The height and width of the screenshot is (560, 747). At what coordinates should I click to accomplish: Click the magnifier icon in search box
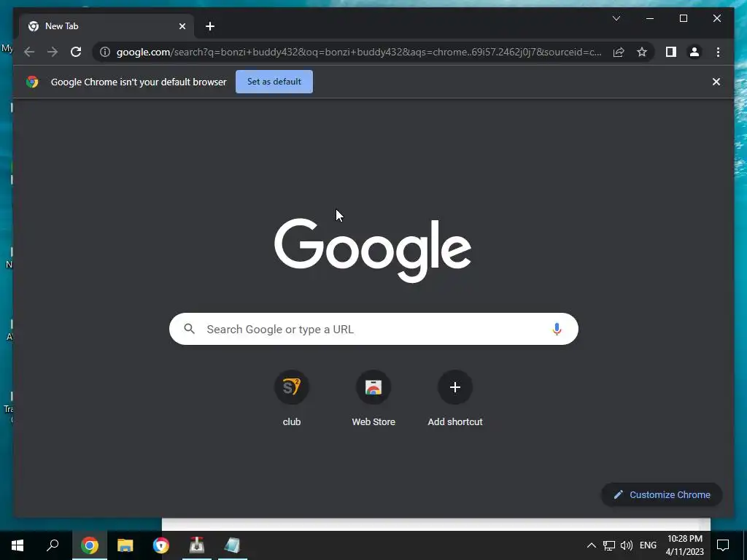click(189, 329)
